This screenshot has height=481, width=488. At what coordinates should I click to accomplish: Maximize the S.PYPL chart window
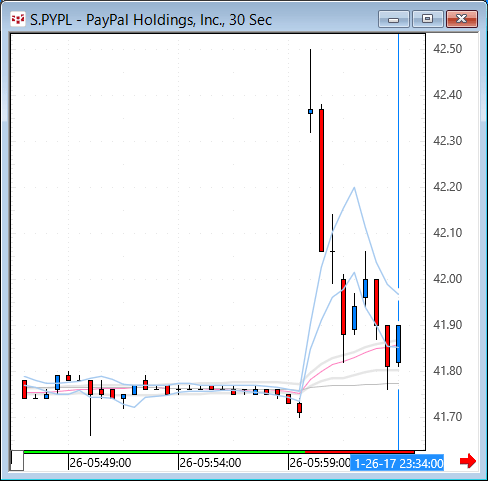click(427, 19)
